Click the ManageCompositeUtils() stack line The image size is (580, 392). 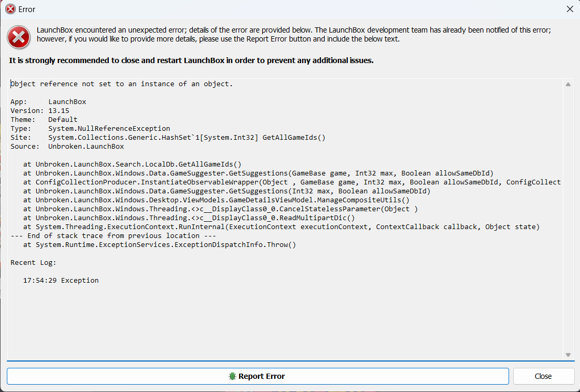(x=216, y=200)
